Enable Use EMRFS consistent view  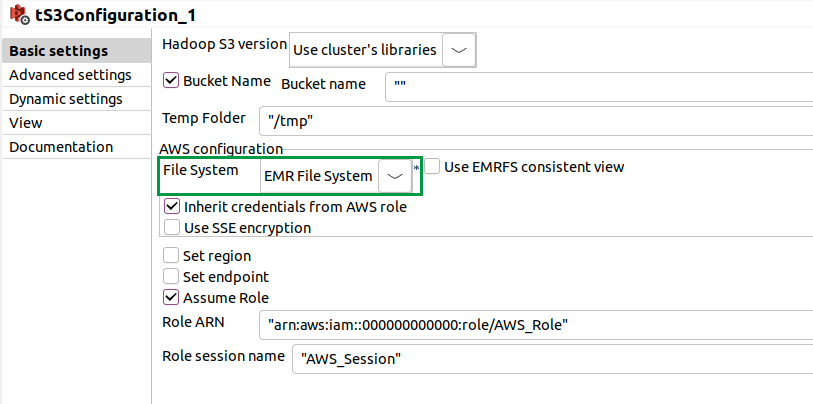click(x=432, y=167)
